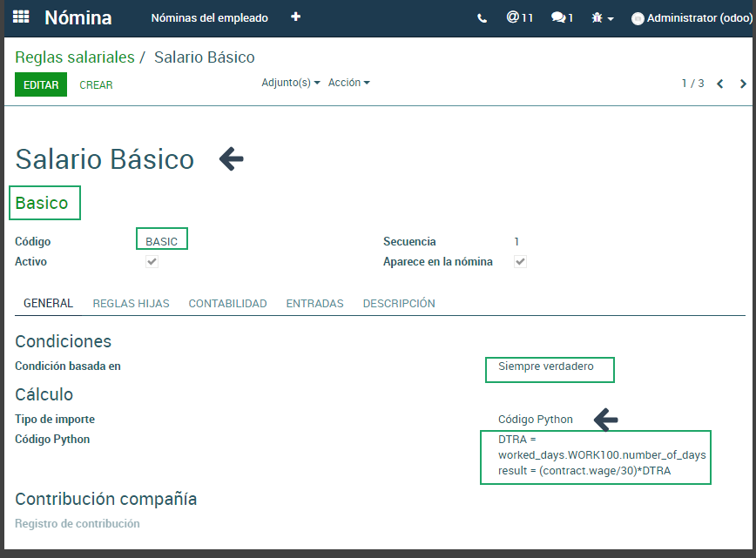756x558 pixels.
Task: Switch to the Reglas Hijas tab
Action: tap(131, 304)
